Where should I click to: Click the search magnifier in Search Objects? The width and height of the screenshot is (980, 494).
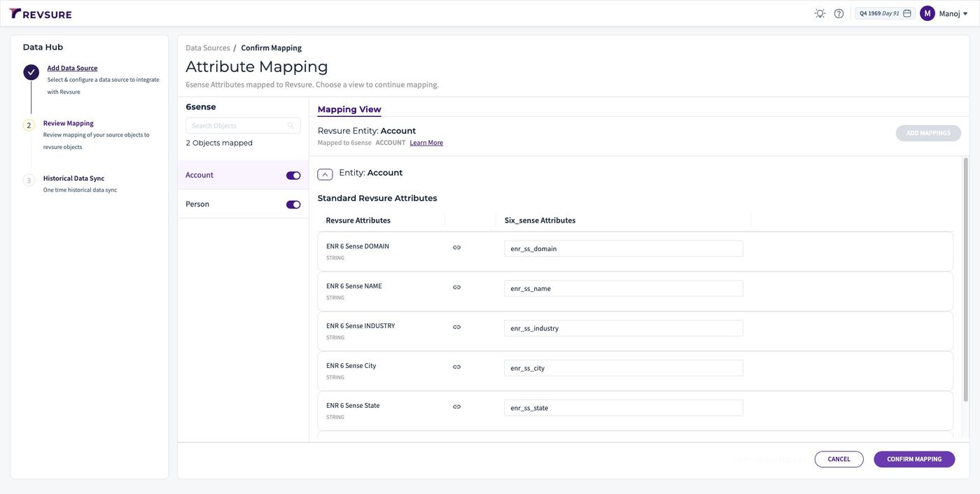coord(290,126)
